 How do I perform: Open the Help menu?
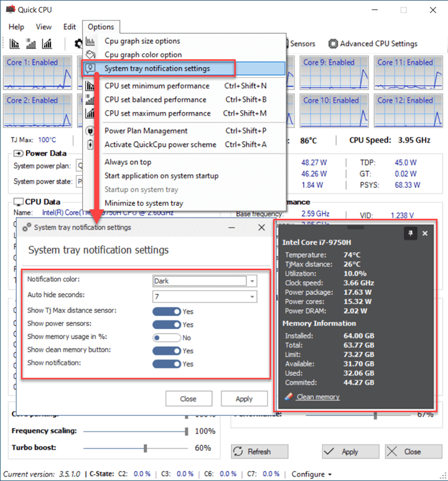[x=16, y=27]
